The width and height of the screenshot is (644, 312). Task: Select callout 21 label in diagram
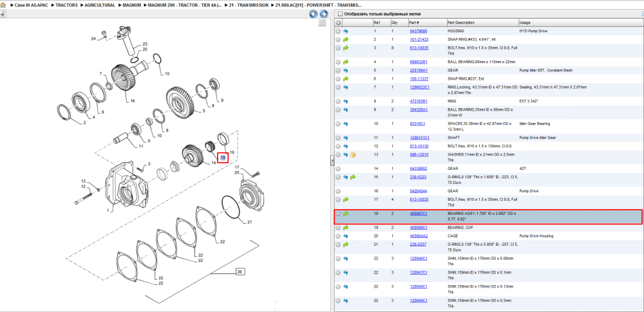249,222
